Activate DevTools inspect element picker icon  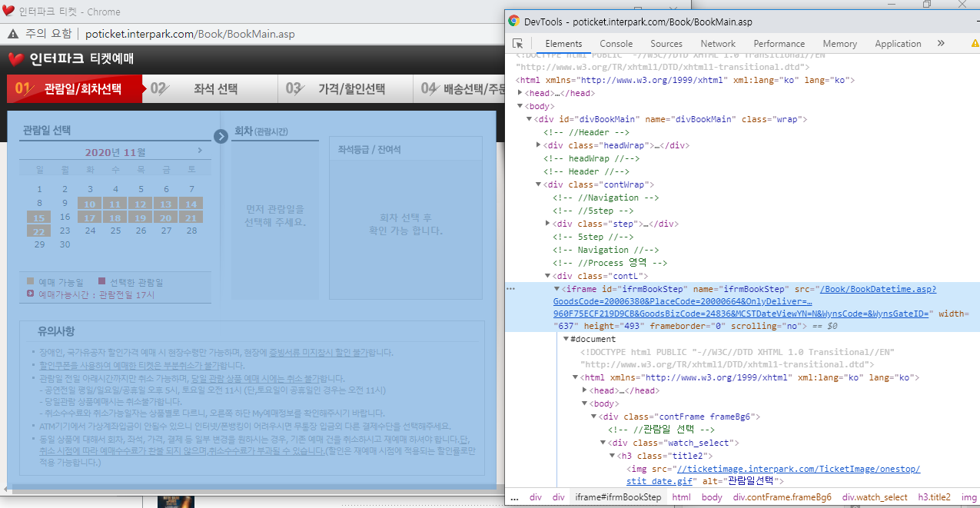(518, 44)
